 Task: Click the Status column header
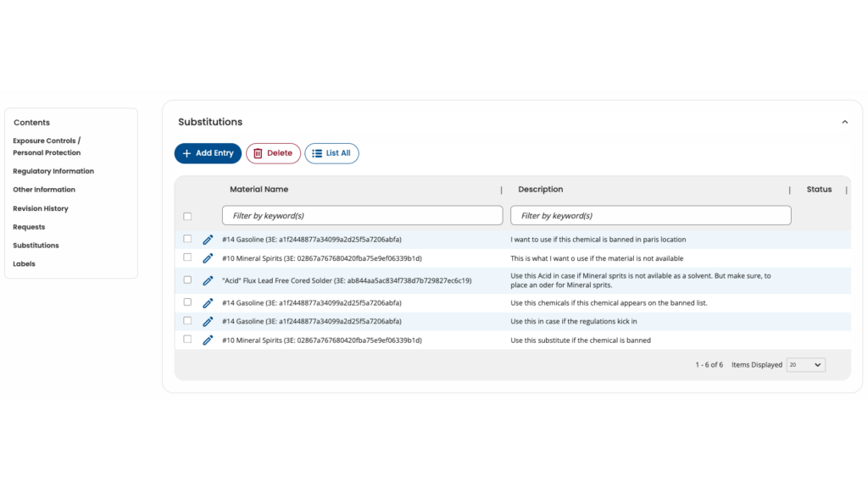[819, 189]
